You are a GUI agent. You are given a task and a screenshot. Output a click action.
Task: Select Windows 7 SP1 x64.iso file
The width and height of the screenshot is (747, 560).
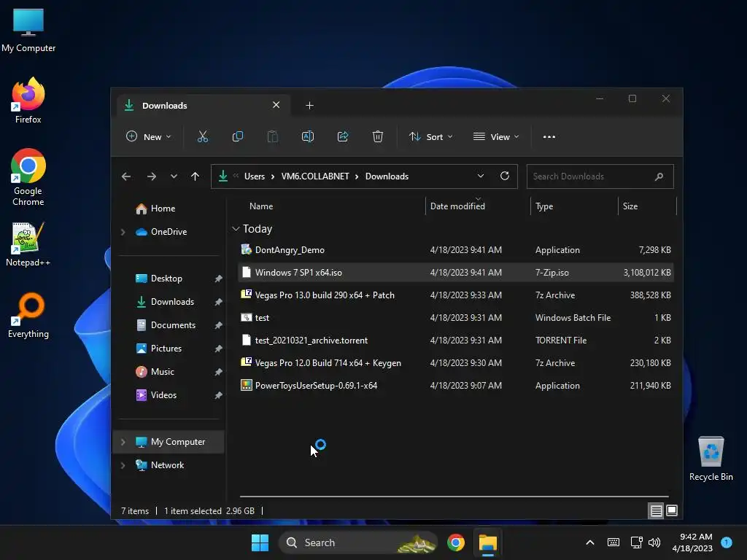coord(455,273)
